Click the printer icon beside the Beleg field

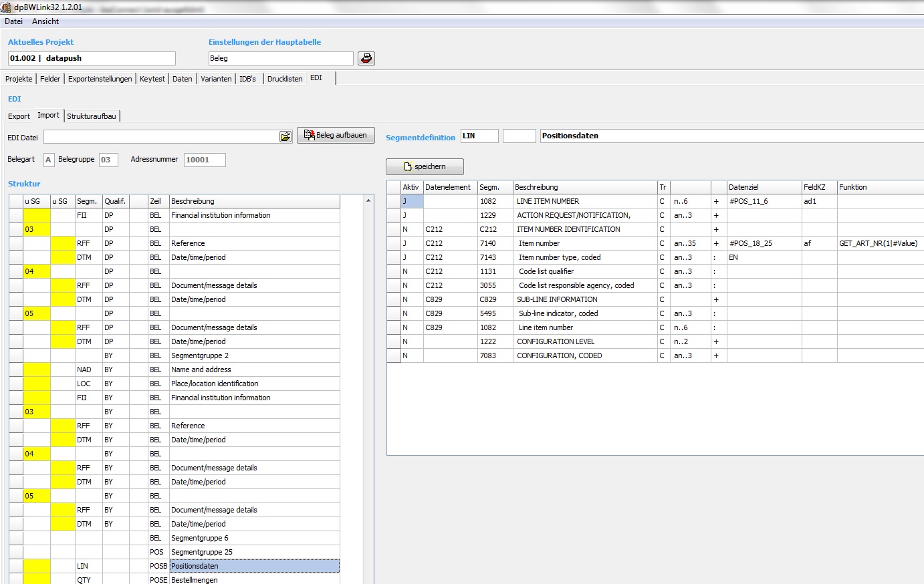pos(366,58)
